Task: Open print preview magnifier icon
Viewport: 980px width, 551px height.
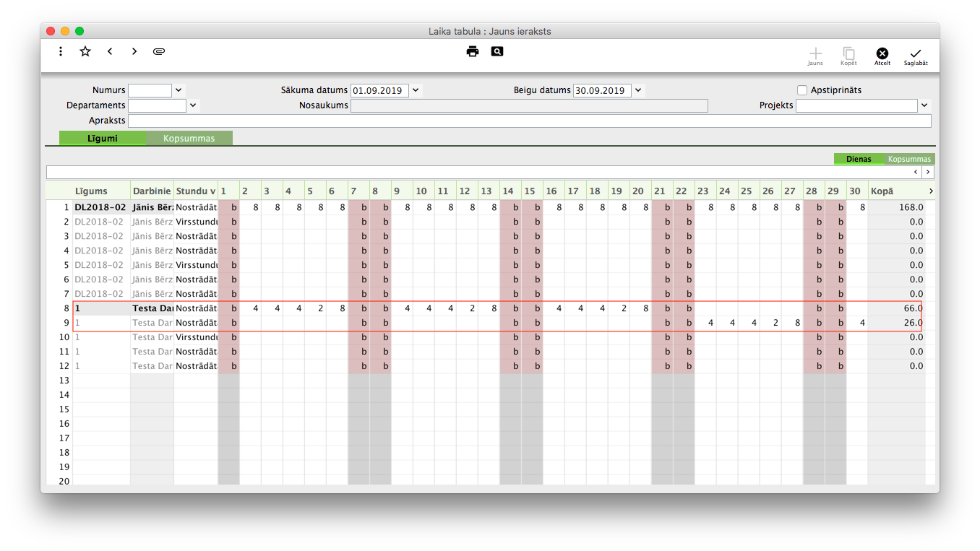Action: (x=497, y=51)
